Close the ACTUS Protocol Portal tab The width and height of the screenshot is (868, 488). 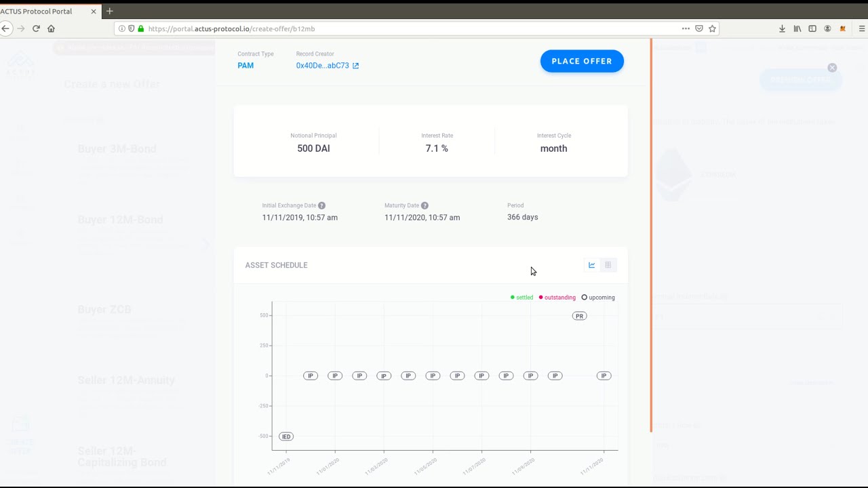pos(94,12)
